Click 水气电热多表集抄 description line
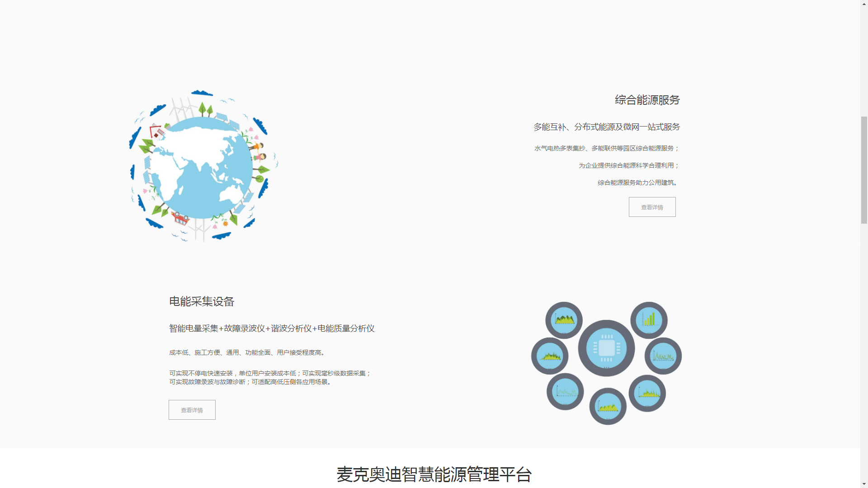The height and width of the screenshot is (488, 868). pyautogui.click(x=607, y=148)
